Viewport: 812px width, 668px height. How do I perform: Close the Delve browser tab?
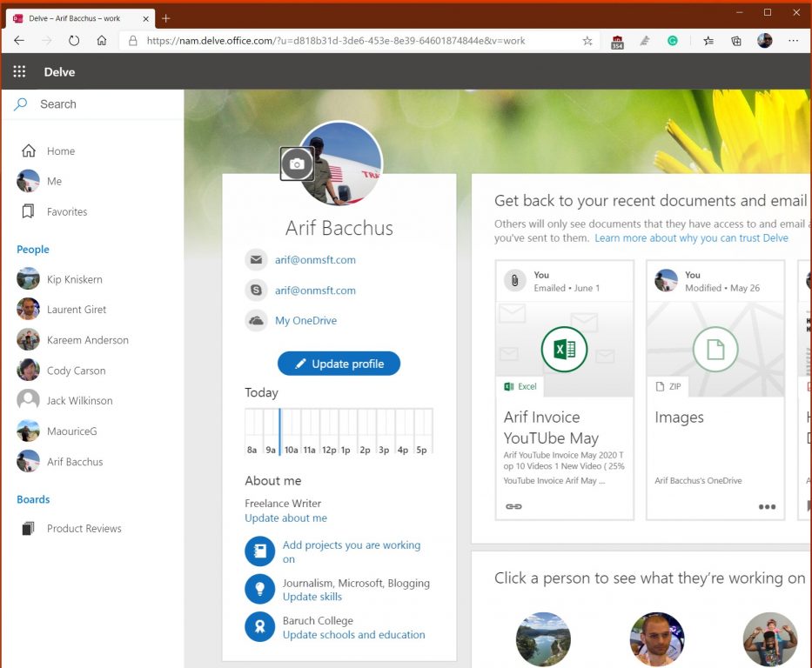[x=145, y=18]
